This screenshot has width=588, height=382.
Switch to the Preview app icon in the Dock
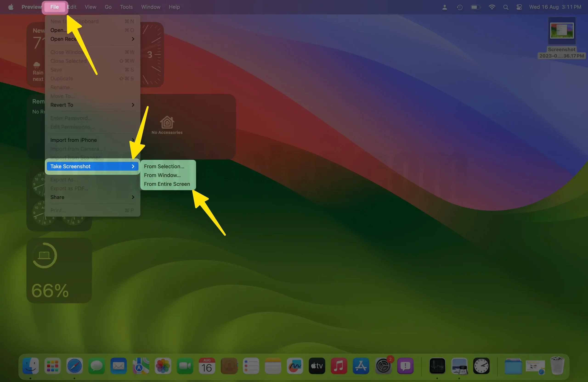459,366
